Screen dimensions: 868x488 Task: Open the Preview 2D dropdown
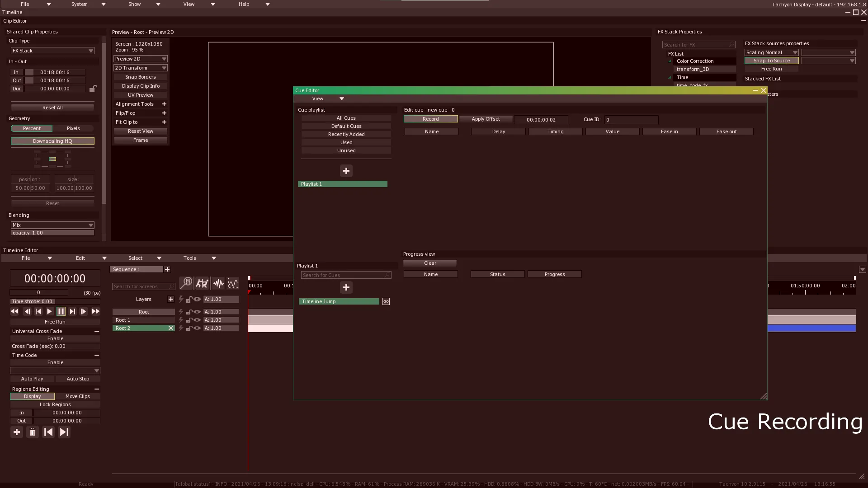141,59
